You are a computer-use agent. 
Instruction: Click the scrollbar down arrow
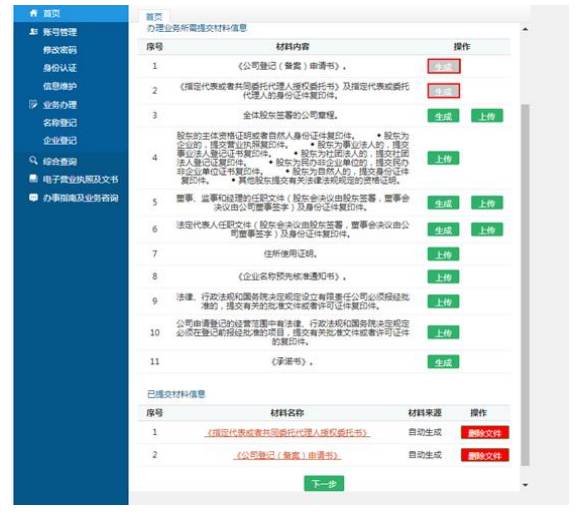coord(525,485)
